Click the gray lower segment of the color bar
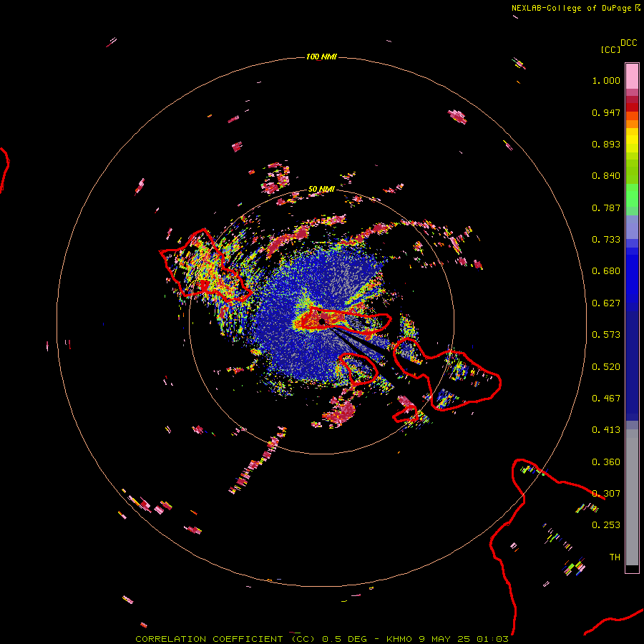This screenshot has height=644, width=644. pos(632,501)
